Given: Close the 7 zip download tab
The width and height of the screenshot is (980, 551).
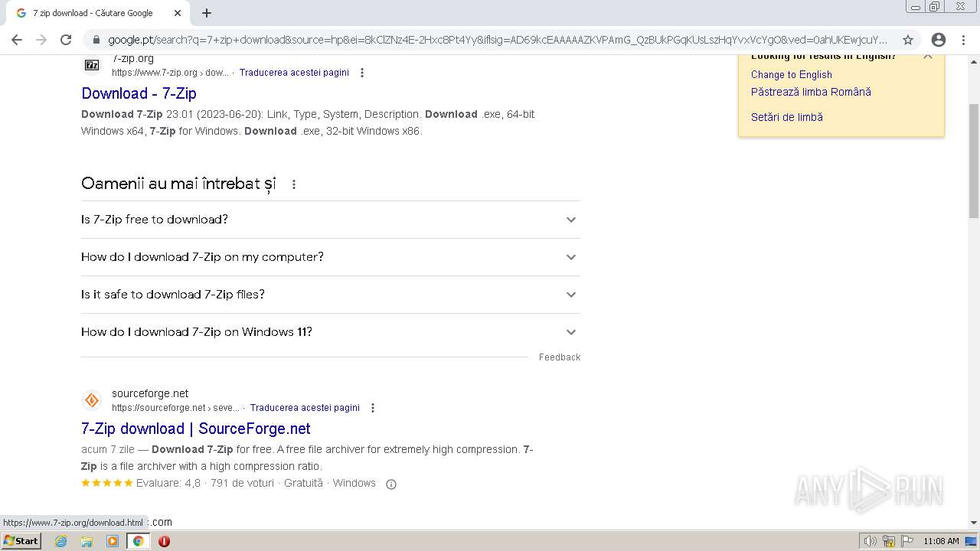Looking at the screenshot, I should pos(177,13).
